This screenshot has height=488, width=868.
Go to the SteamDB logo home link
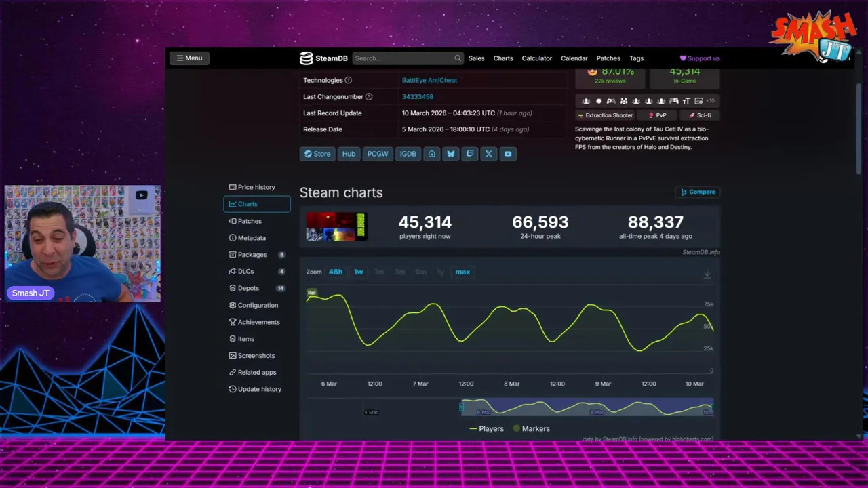click(x=323, y=58)
